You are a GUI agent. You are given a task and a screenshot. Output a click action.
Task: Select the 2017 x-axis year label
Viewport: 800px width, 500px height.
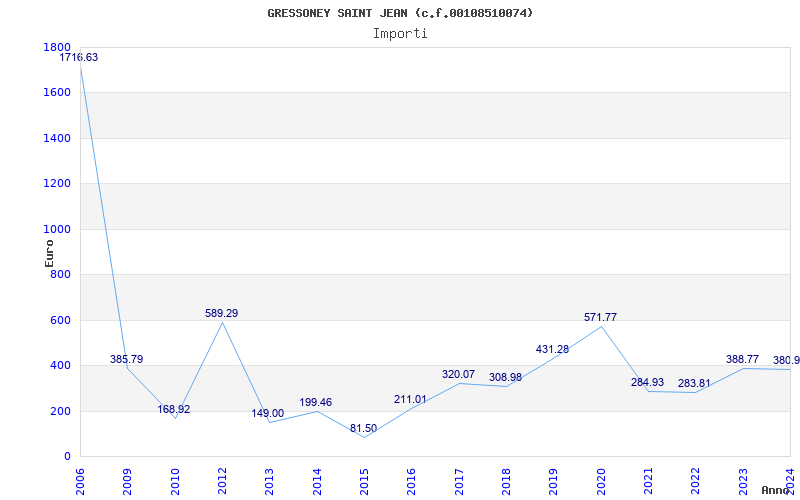(459, 482)
